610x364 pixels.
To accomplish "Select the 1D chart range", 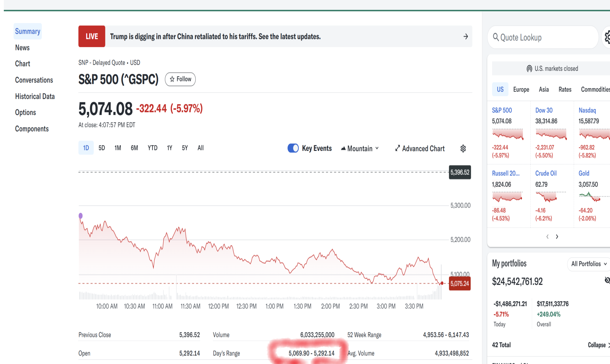I will pyautogui.click(x=86, y=148).
